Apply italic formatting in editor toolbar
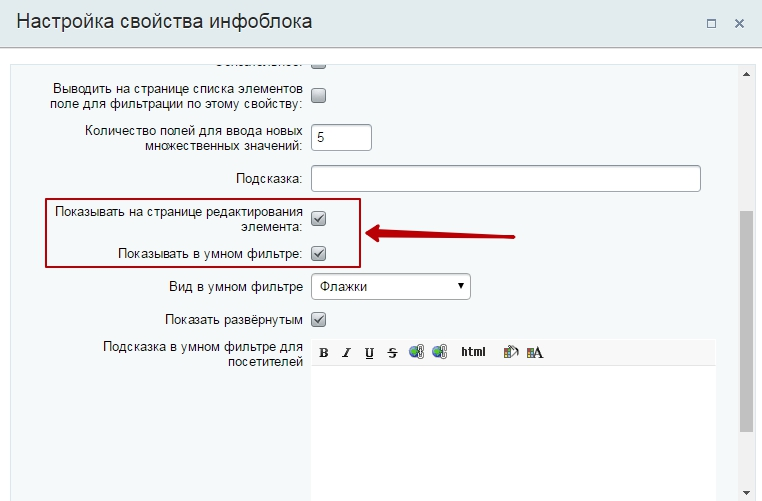The image size is (762, 501). click(x=346, y=352)
